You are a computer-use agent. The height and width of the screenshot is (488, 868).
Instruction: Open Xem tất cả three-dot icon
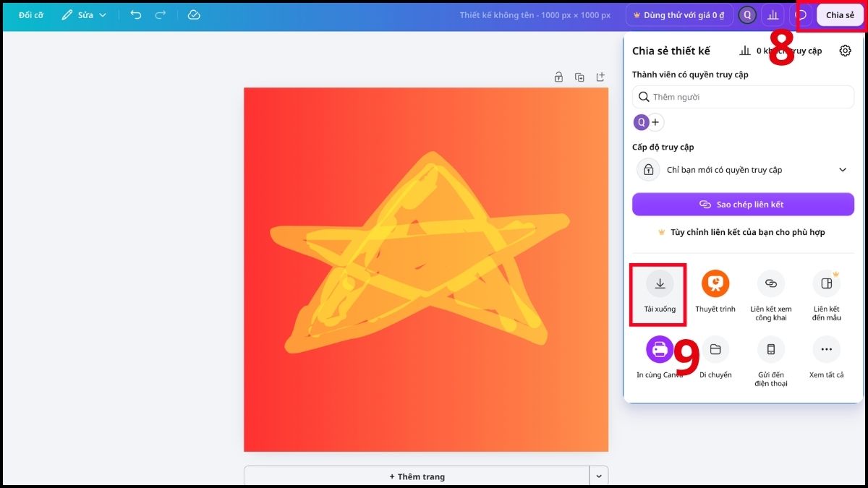click(826, 349)
